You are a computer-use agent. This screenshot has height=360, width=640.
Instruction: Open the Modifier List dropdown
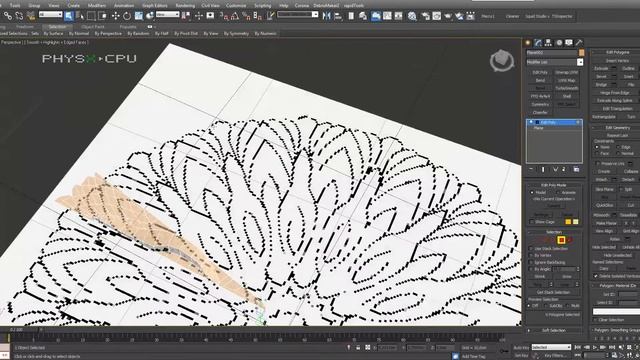[x=580, y=62]
